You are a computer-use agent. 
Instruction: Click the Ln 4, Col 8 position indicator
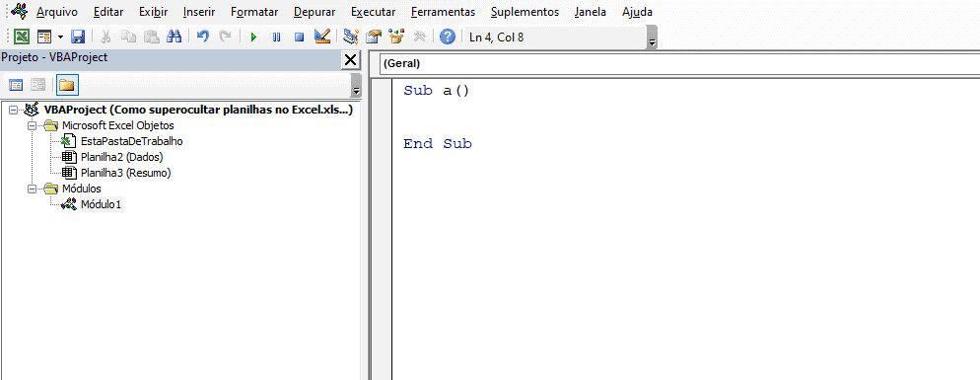pos(497,38)
